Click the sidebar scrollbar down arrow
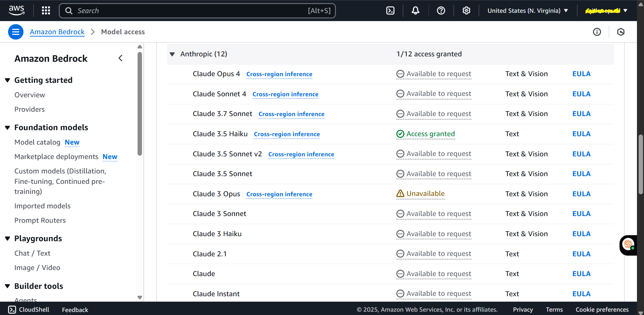The image size is (644, 315). (x=140, y=298)
